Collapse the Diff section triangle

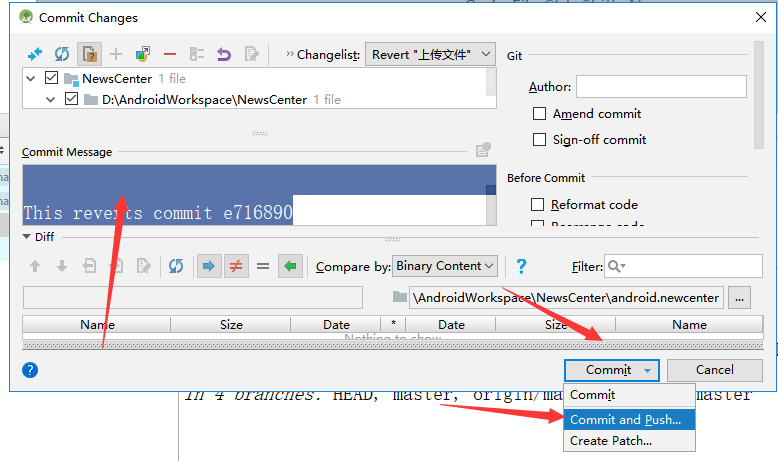pos(26,237)
